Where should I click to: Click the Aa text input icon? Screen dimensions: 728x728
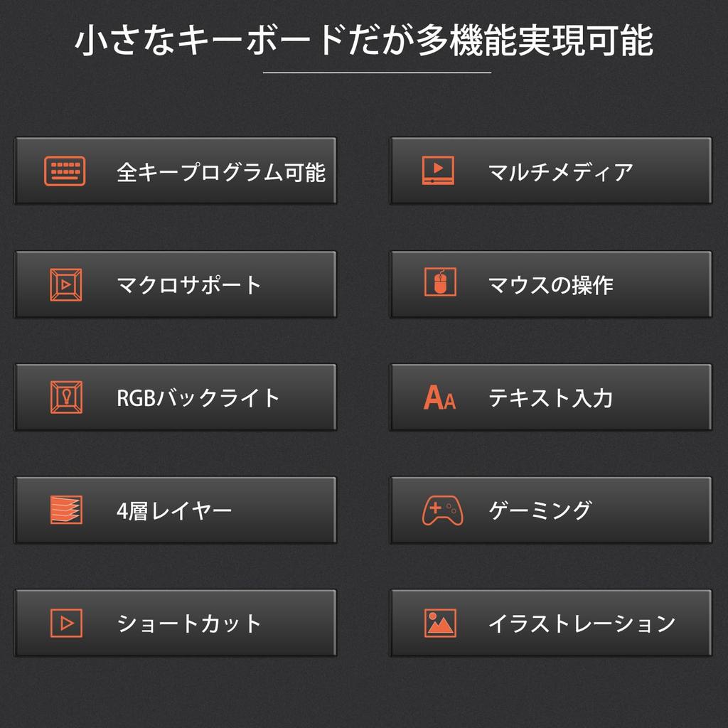point(439,397)
